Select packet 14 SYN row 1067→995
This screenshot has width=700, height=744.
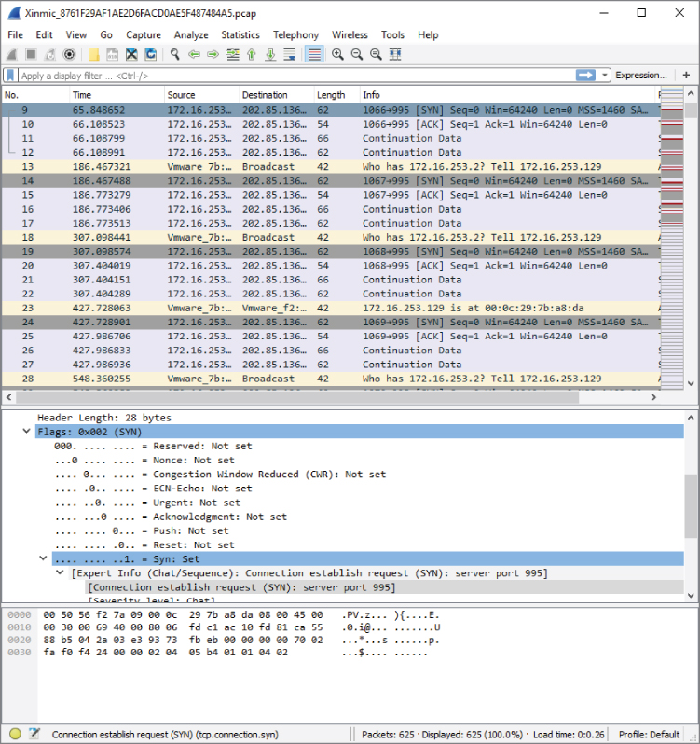point(331,181)
